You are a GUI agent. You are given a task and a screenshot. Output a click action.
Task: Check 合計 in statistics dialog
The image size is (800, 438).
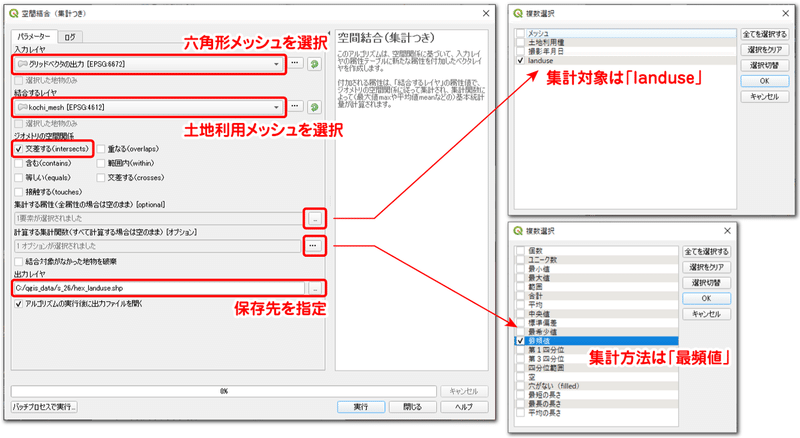[520, 296]
